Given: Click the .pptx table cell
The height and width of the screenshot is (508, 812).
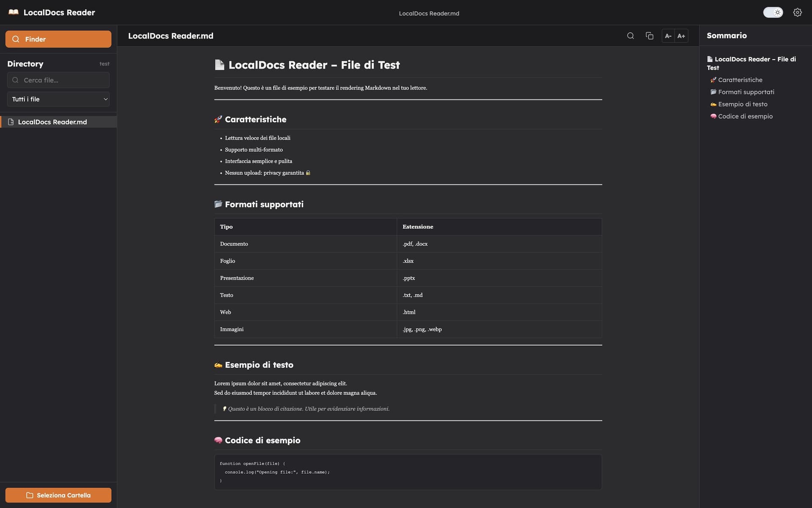Looking at the screenshot, I should pos(499,278).
